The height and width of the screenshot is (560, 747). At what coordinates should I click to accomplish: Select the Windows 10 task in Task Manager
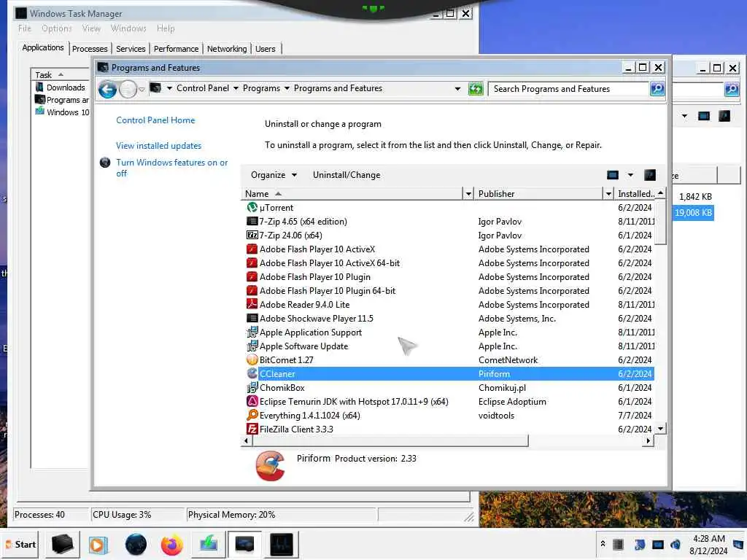(63, 112)
